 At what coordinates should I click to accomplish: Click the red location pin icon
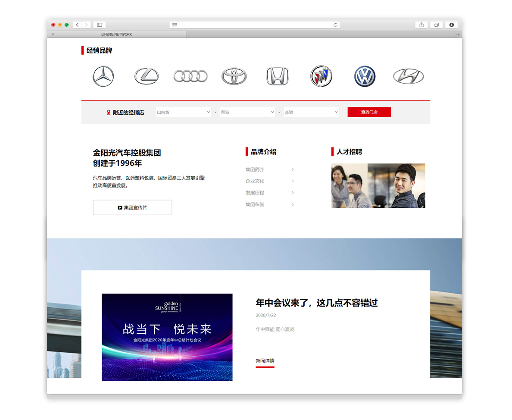[x=109, y=113]
